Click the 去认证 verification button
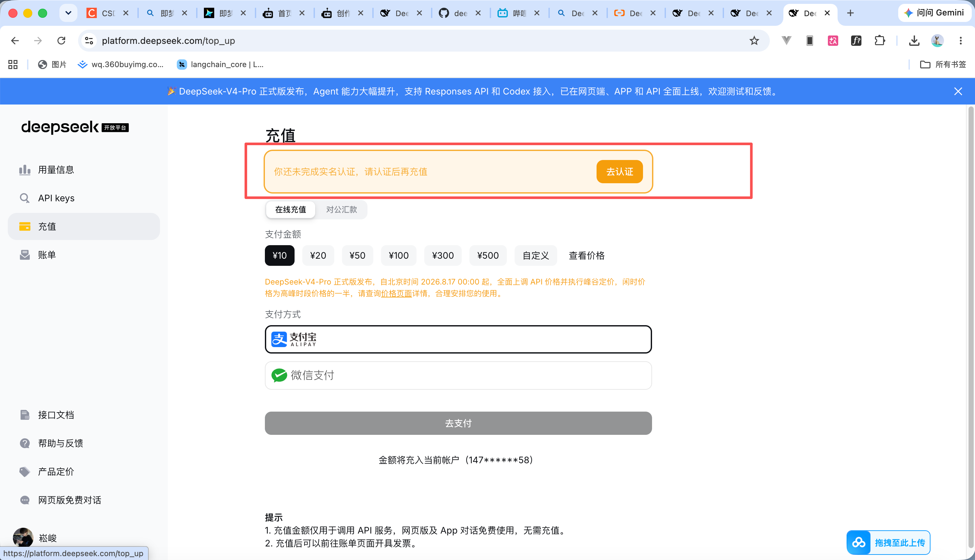975x560 pixels. 619,172
